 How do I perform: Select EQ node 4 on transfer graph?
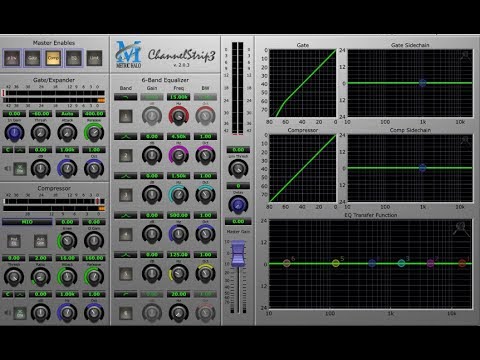tap(372, 264)
